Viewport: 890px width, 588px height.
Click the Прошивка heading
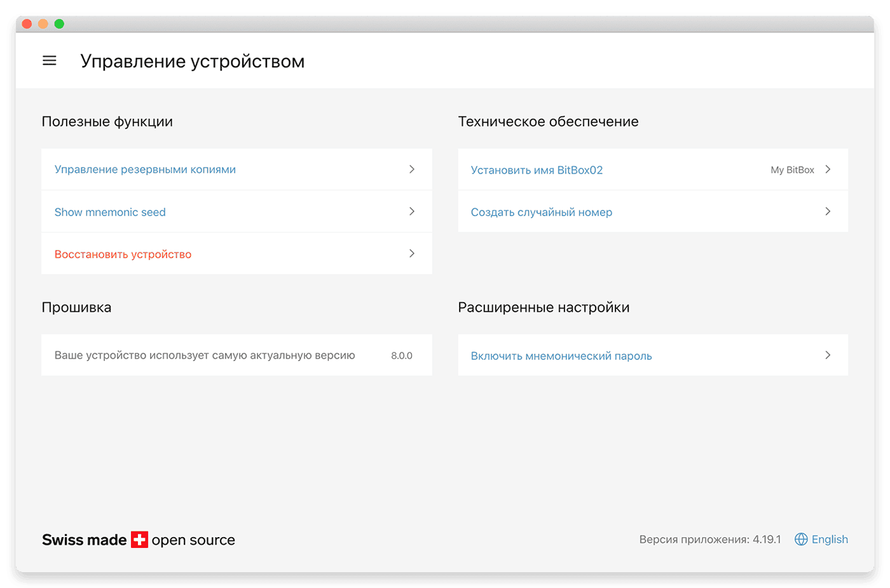[x=76, y=308]
